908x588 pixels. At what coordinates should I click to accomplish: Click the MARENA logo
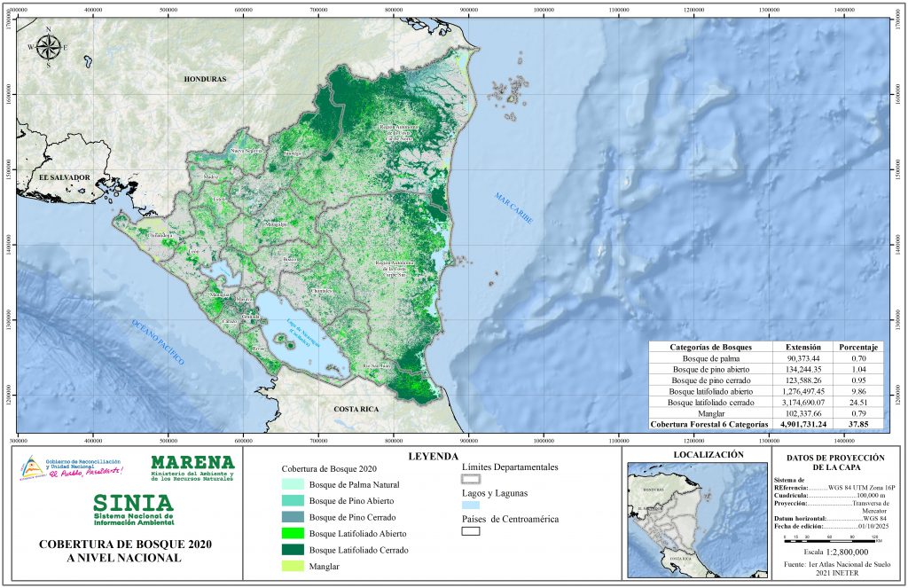[x=192, y=468]
